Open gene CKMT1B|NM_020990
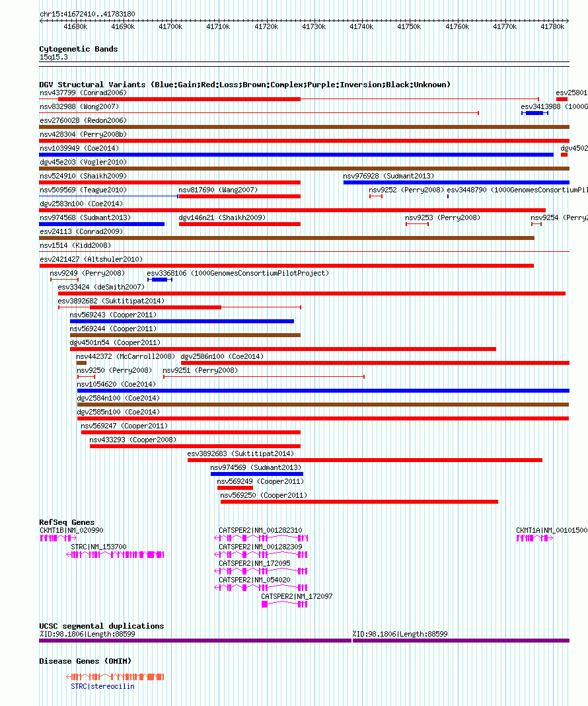 pos(71,530)
